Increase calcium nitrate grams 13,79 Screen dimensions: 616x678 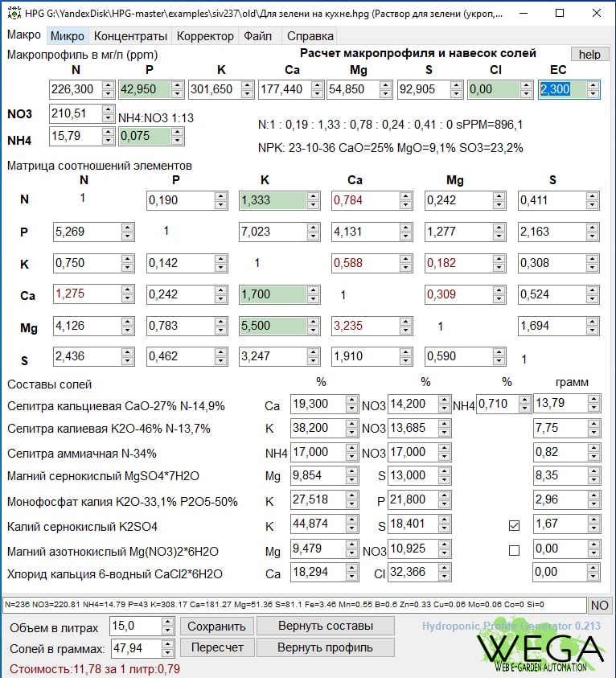click(x=594, y=399)
